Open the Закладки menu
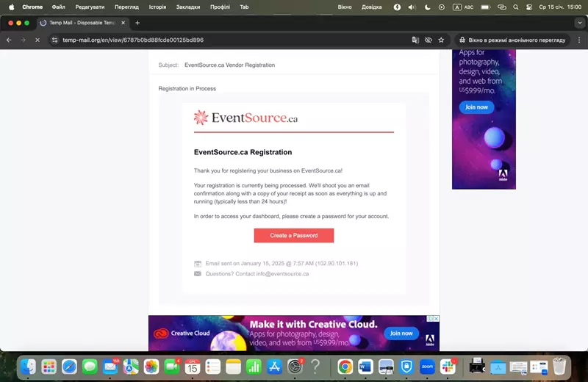This screenshot has height=382, width=588. pyautogui.click(x=188, y=7)
